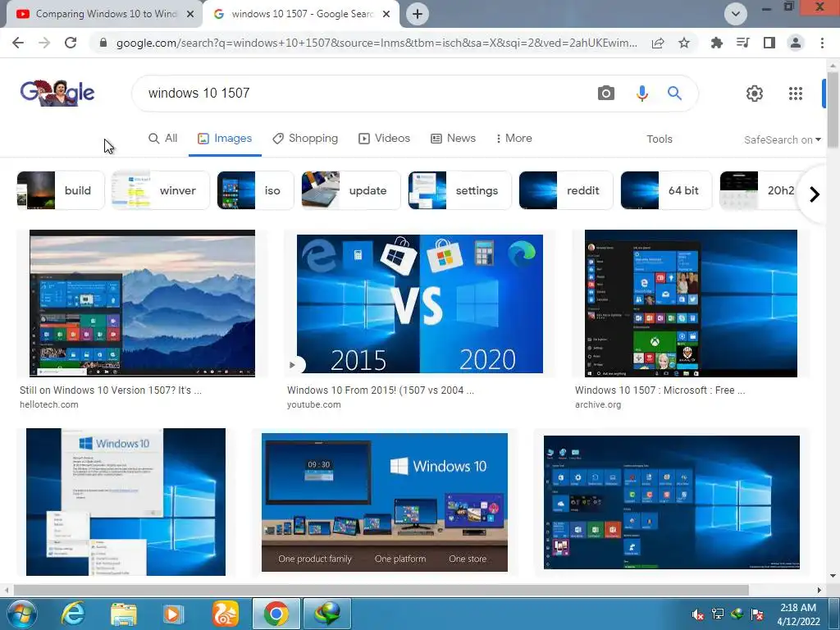Open a new browser tab
The image size is (840, 630).
pos(418,14)
